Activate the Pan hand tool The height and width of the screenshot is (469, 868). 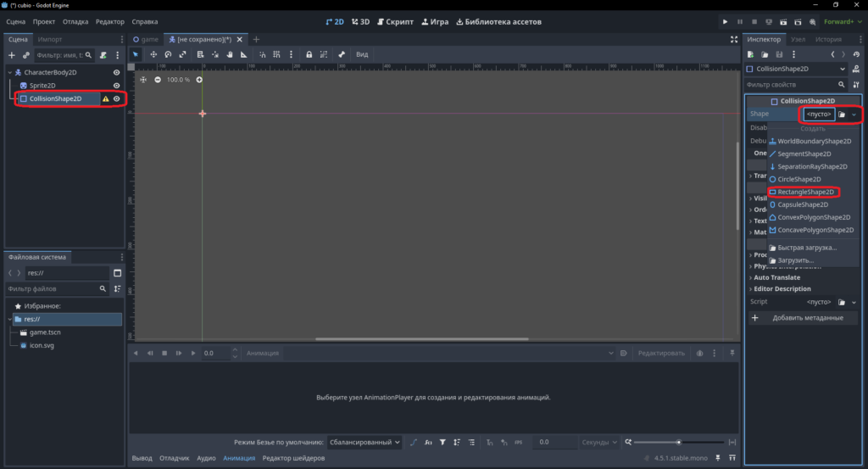[x=229, y=54]
